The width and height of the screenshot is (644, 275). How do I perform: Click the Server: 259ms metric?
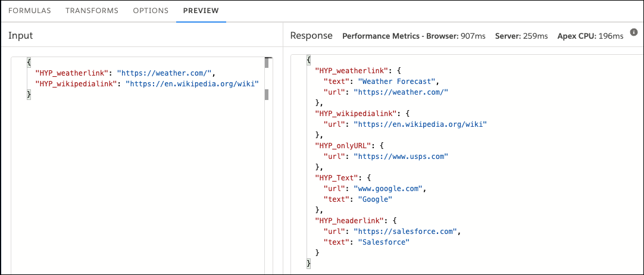click(521, 36)
